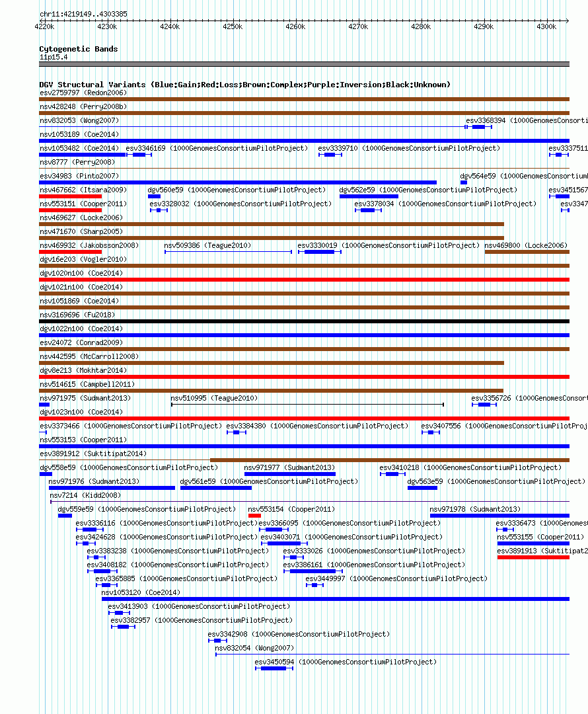Click nsv442595 (McCarroll2008) label

pyautogui.click(x=89, y=356)
